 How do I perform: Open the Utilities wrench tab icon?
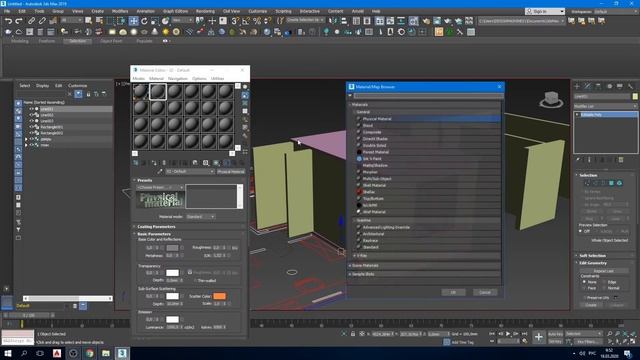pyautogui.click(x=630, y=86)
